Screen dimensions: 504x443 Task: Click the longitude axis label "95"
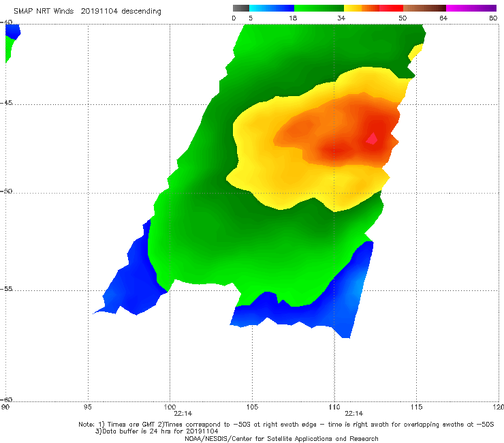coord(87,407)
